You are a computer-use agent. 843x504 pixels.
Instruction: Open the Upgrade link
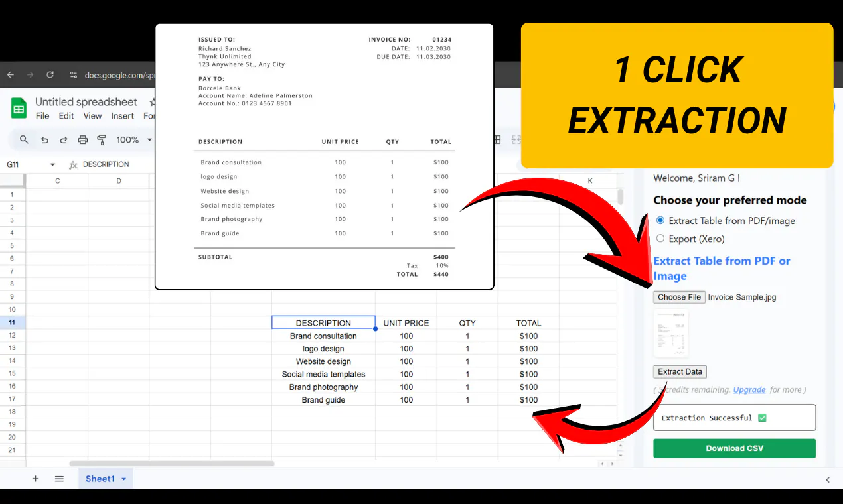pyautogui.click(x=749, y=389)
